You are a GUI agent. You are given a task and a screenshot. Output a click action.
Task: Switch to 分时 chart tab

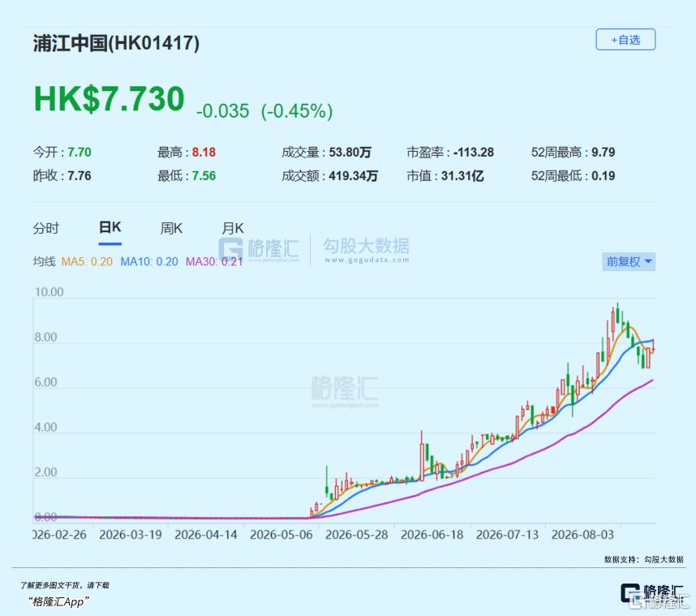click(x=45, y=228)
